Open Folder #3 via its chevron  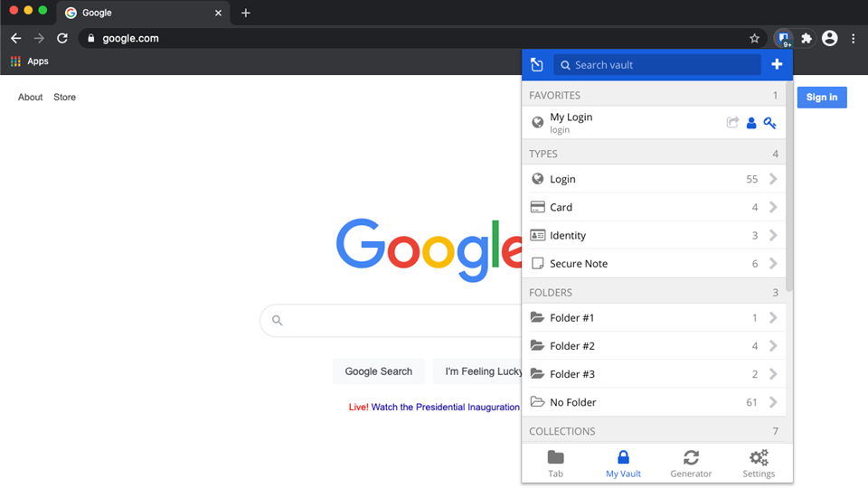coord(773,374)
